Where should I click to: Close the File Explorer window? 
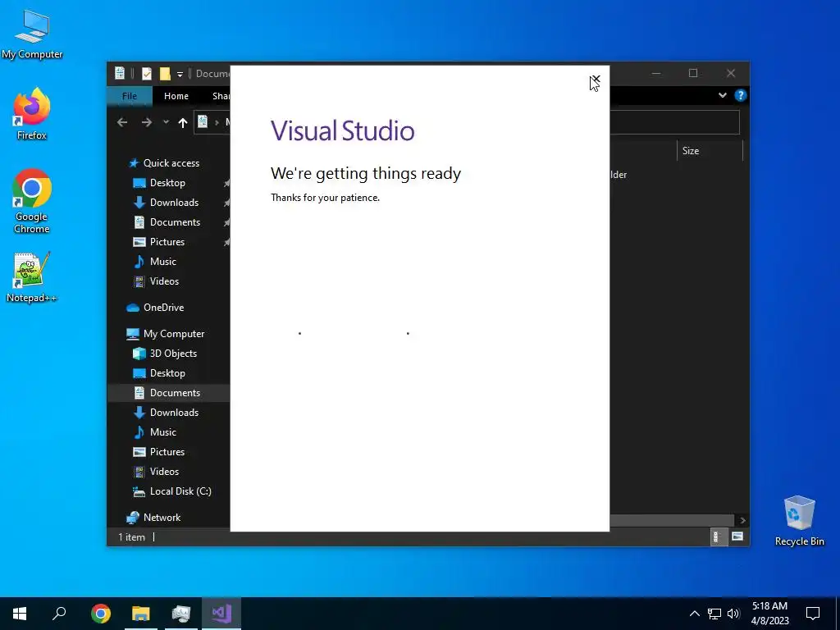(x=731, y=73)
